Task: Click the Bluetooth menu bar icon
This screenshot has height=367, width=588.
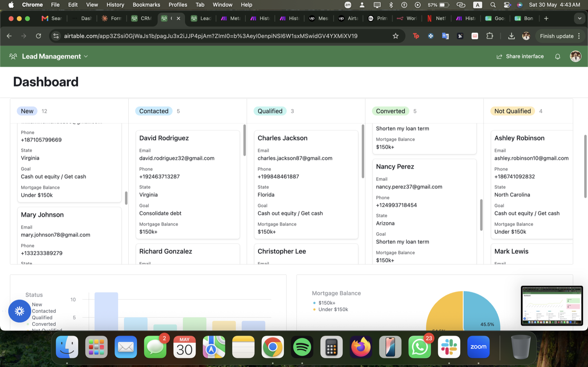Action: (391, 5)
